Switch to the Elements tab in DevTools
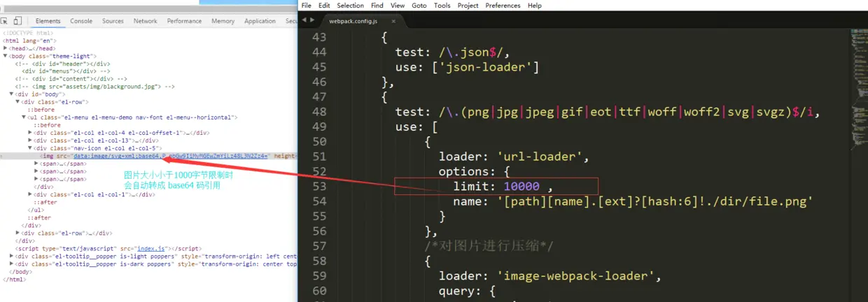868x302 pixels. click(48, 21)
